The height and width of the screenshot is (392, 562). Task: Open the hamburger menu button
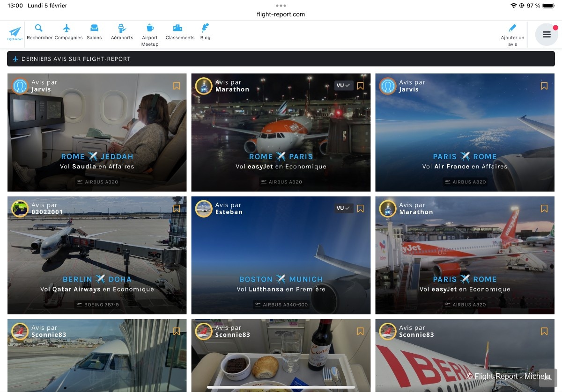point(547,34)
